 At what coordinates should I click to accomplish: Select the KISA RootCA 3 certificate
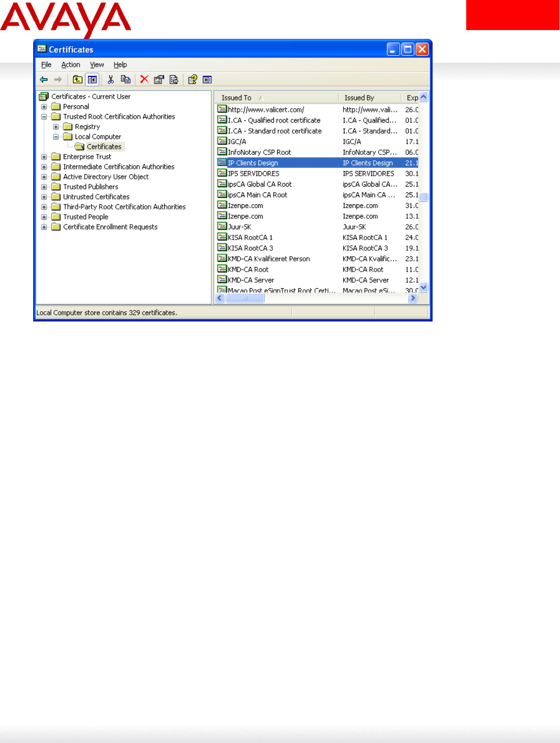click(x=317, y=248)
